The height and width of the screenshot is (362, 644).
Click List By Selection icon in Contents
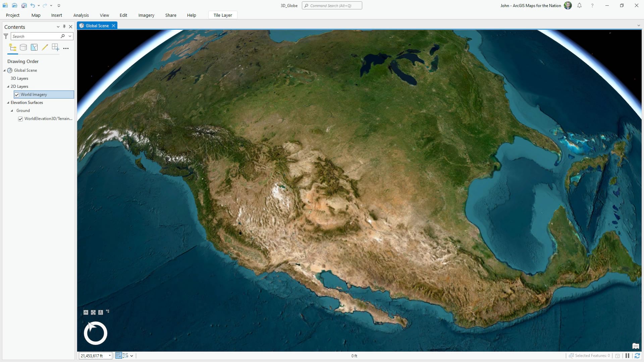point(34,48)
